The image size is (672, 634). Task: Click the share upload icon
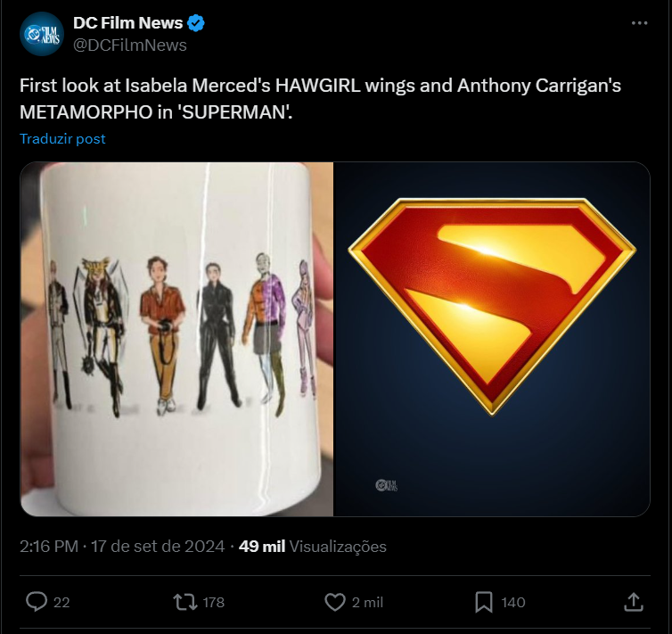click(x=634, y=602)
